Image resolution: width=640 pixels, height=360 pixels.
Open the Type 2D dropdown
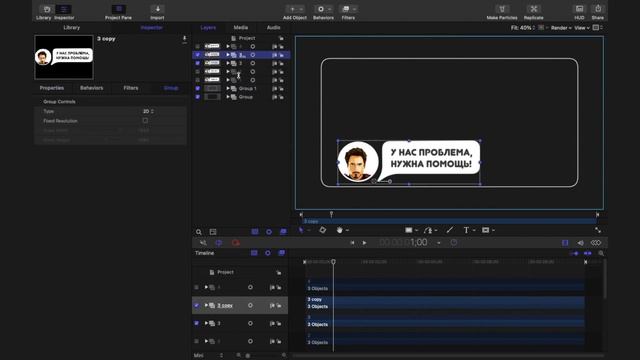[x=148, y=111]
